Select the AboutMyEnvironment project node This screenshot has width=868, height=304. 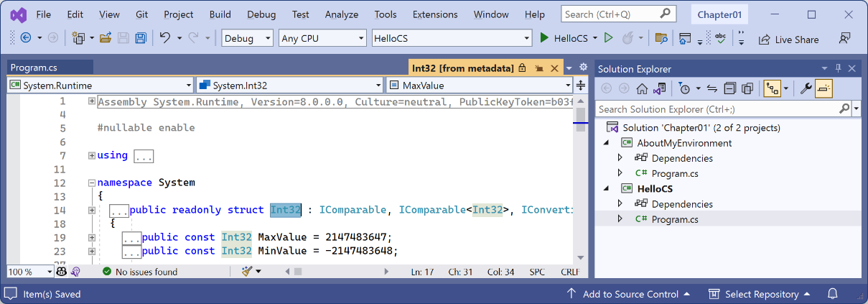click(x=684, y=143)
